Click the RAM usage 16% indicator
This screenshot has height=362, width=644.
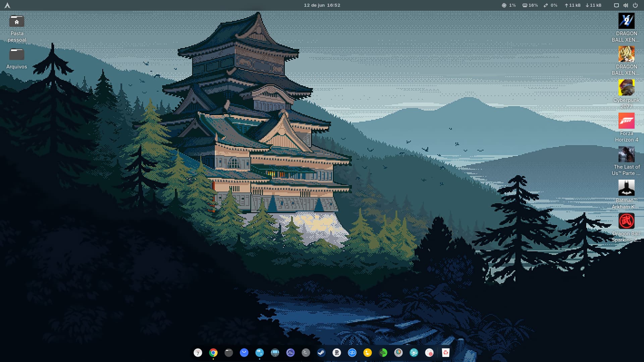[x=530, y=5]
